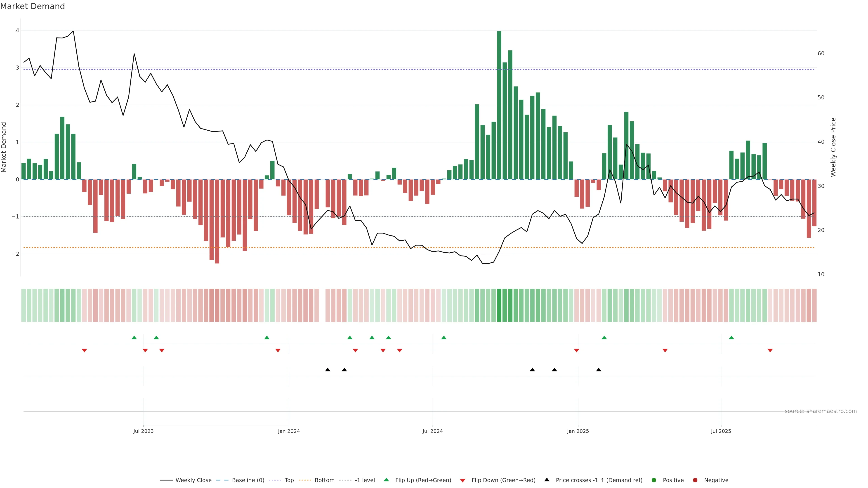Click the Jan 2025 axis label

pyautogui.click(x=578, y=431)
